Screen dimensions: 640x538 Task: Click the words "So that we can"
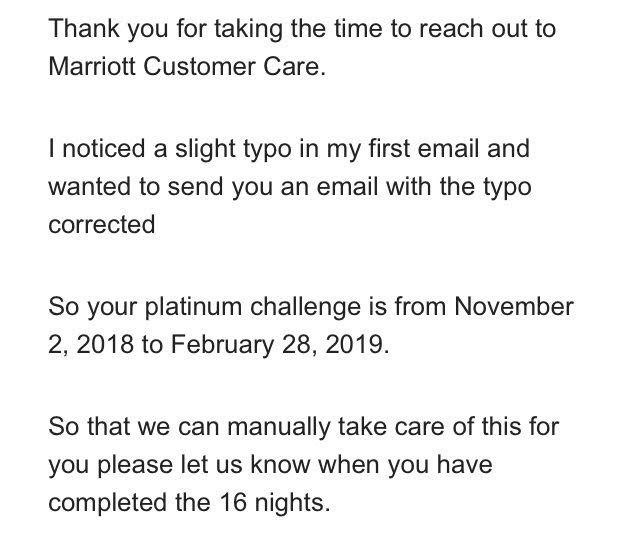(134, 427)
